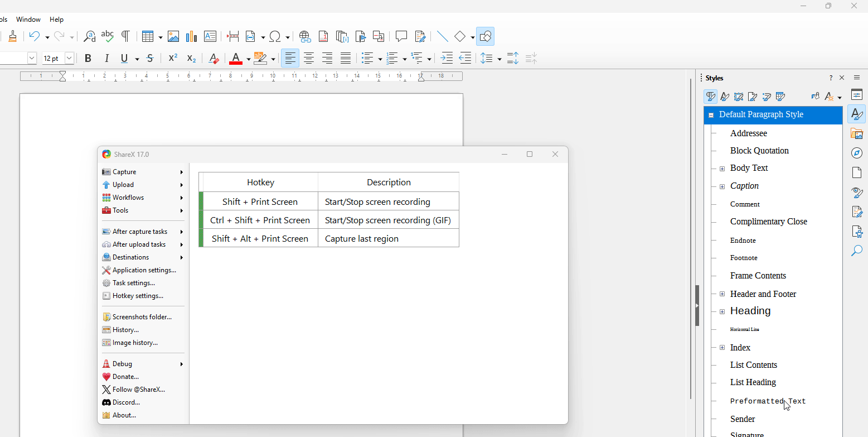
Task: Select the basic shapes diamond tool
Action: pos(460,37)
